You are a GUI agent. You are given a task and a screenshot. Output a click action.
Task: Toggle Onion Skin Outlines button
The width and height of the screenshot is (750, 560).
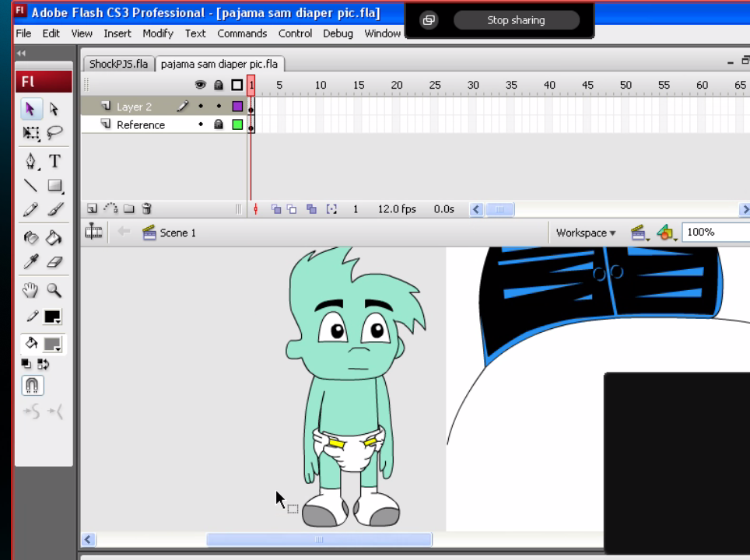pyautogui.click(x=292, y=209)
